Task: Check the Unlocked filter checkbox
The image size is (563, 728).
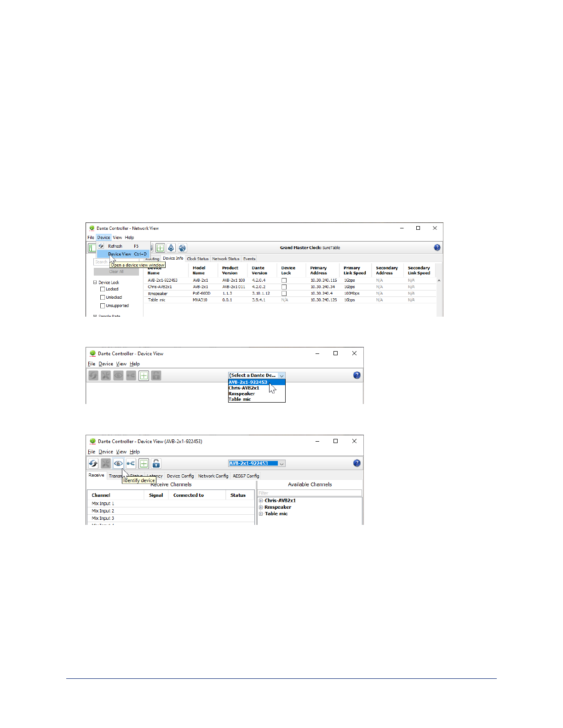Action: pyautogui.click(x=103, y=297)
